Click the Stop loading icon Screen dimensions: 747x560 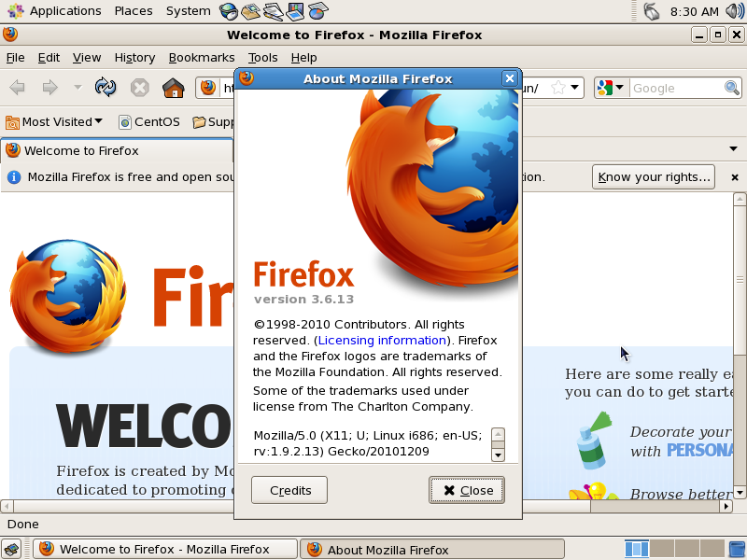click(x=140, y=87)
